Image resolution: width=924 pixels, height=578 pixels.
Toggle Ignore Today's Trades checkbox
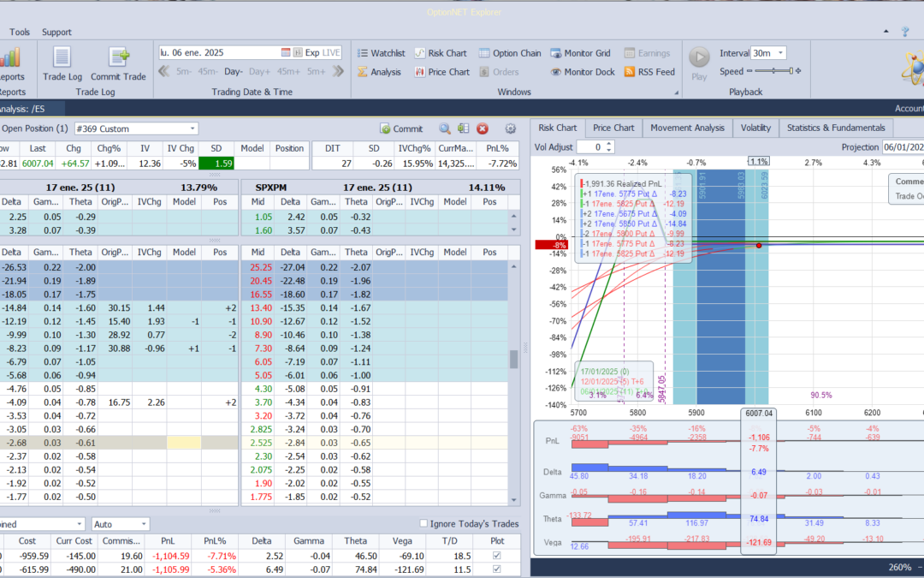[423, 523]
